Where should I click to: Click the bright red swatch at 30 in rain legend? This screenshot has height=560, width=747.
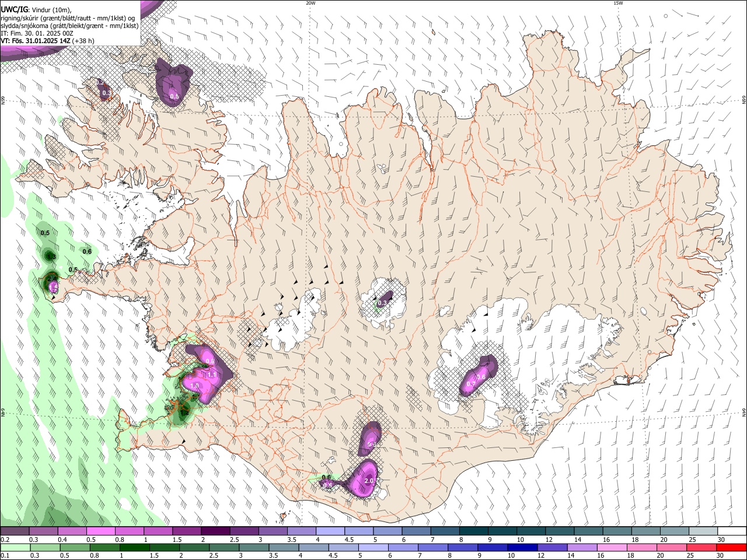(x=731, y=547)
